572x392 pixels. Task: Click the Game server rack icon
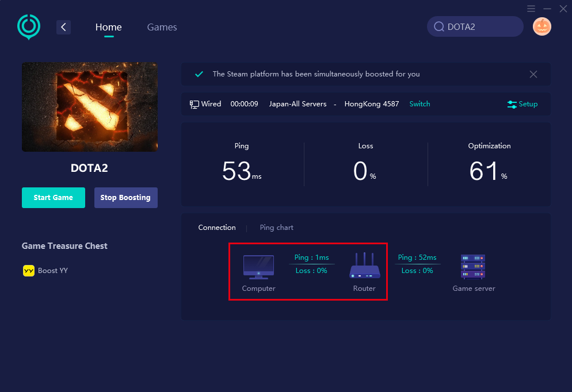tap(473, 267)
